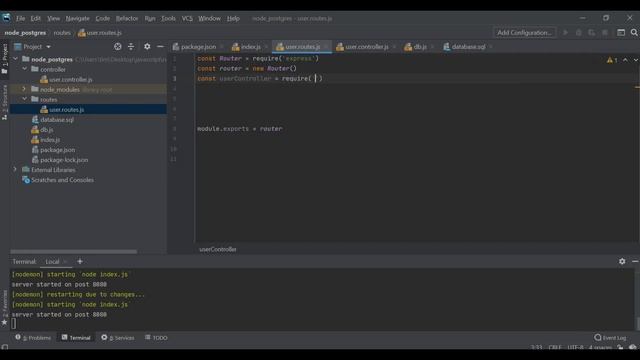Open Project panel settings gear
This screenshot has width=640, height=360.
click(147, 47)
